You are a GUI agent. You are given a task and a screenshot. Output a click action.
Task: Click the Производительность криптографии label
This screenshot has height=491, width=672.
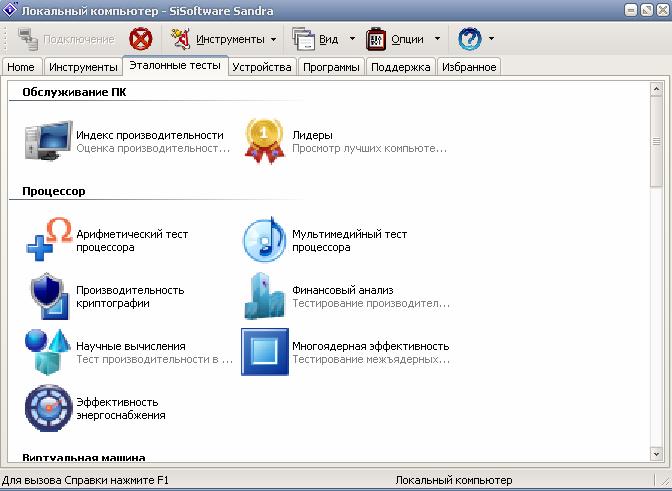pyautogui.click(x=130, y=296)
